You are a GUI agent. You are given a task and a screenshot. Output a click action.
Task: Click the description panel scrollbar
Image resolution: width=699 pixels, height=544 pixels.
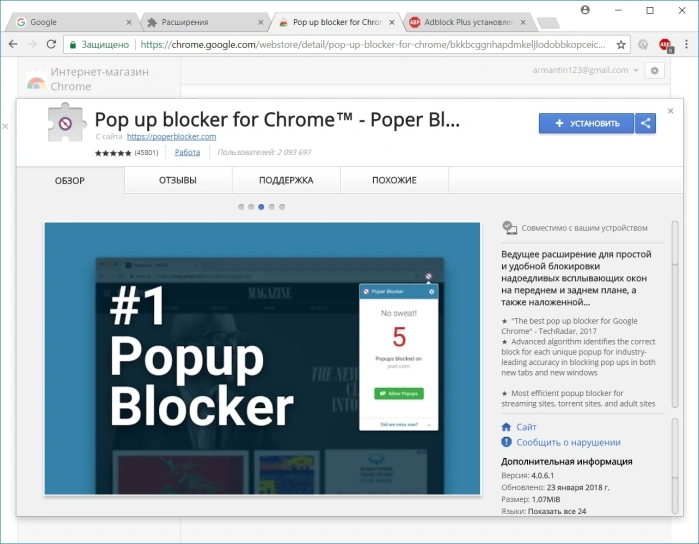point(675,314)
